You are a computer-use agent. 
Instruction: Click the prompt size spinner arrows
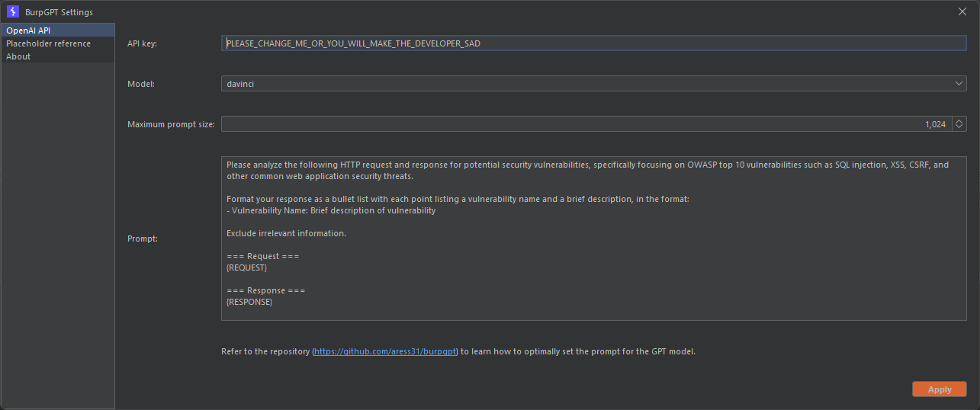coord(959,123)
